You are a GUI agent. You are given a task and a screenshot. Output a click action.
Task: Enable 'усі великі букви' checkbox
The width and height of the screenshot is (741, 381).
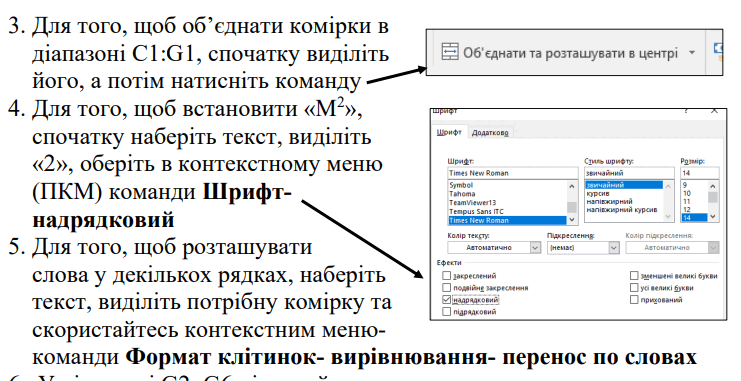[x=634, y=287]
